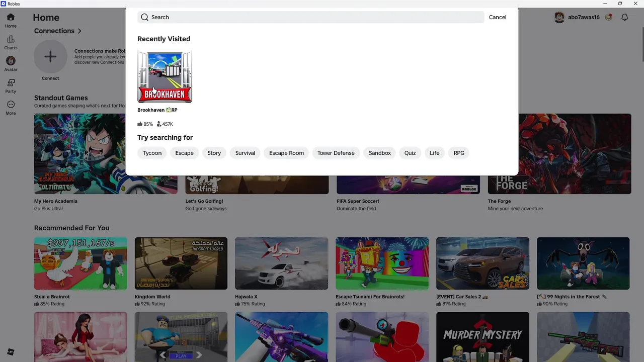
Task: Open the Party sidebar icon
Action: [11, 82]
